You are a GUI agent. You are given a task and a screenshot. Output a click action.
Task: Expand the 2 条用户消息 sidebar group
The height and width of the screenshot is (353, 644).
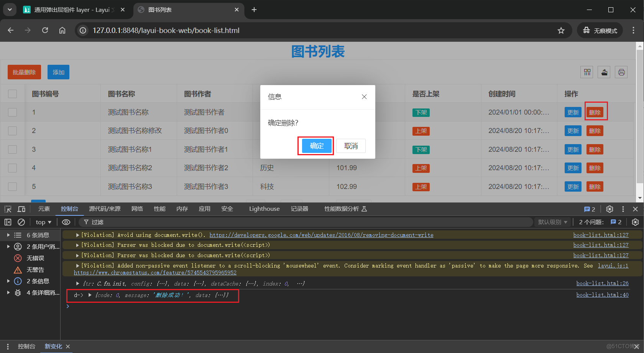[x=8, y=246]
